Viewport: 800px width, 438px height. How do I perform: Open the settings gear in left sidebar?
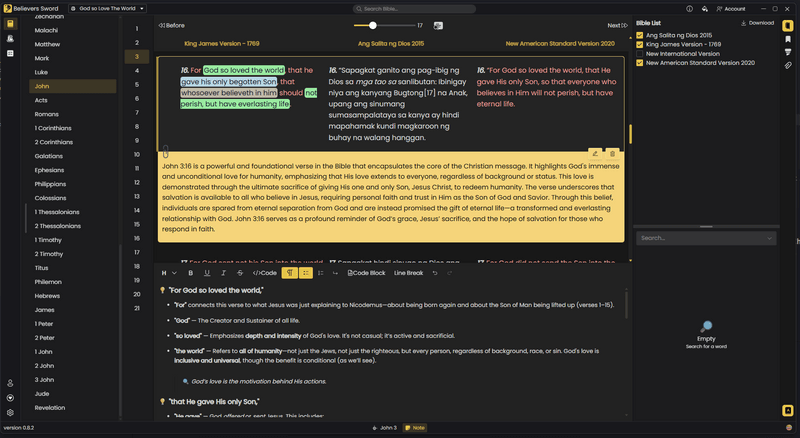[10, 412]
